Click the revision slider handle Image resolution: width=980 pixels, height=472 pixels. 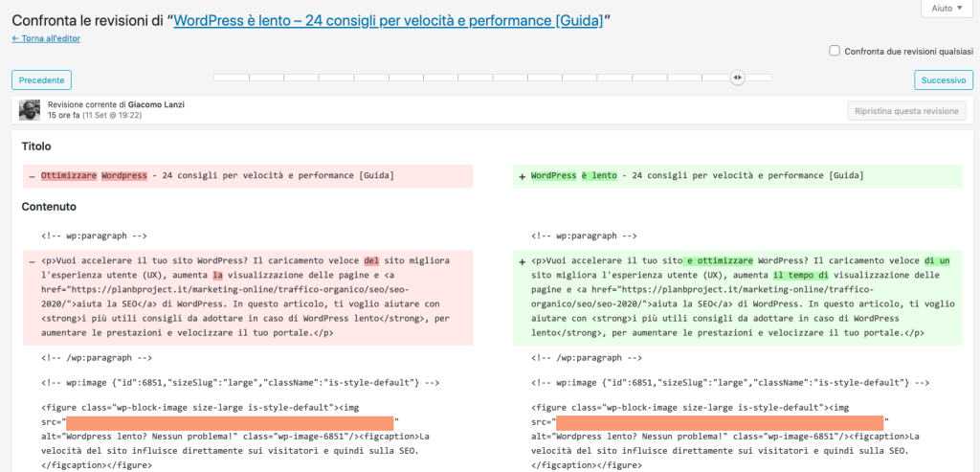click(x=738, y=78)
